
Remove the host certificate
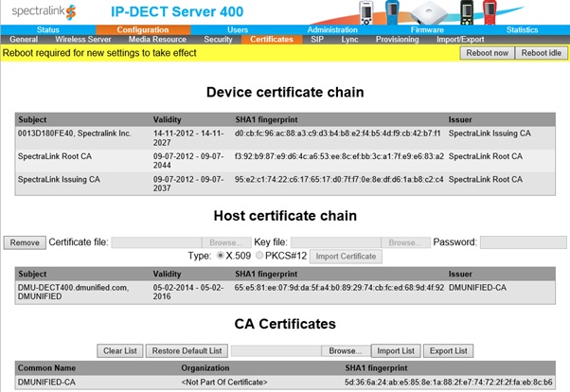pos(25,242)
